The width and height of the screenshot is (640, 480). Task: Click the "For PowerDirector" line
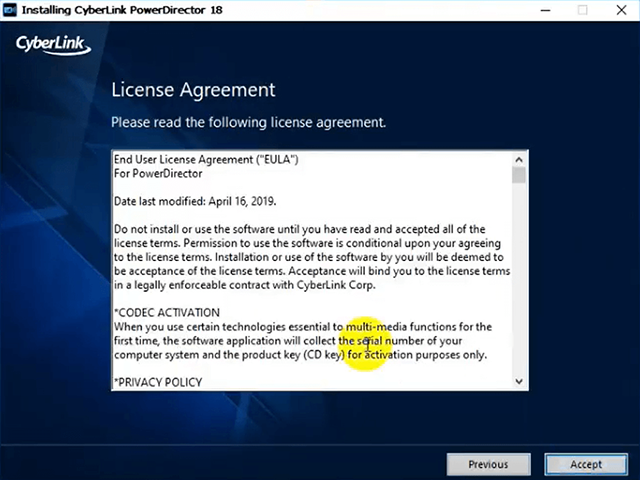pyautogui.click(x=158, y=173)
